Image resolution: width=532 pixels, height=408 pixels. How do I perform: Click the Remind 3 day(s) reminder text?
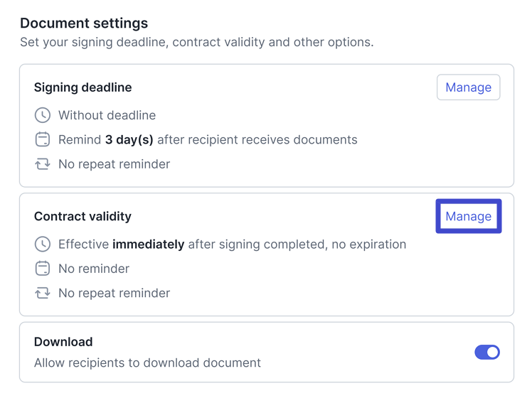(208, 139)
